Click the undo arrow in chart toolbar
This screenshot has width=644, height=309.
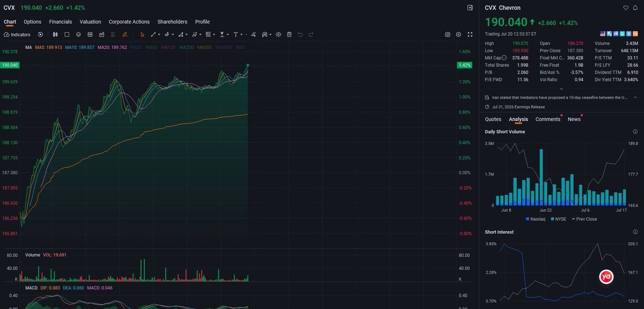pos(300,34)
